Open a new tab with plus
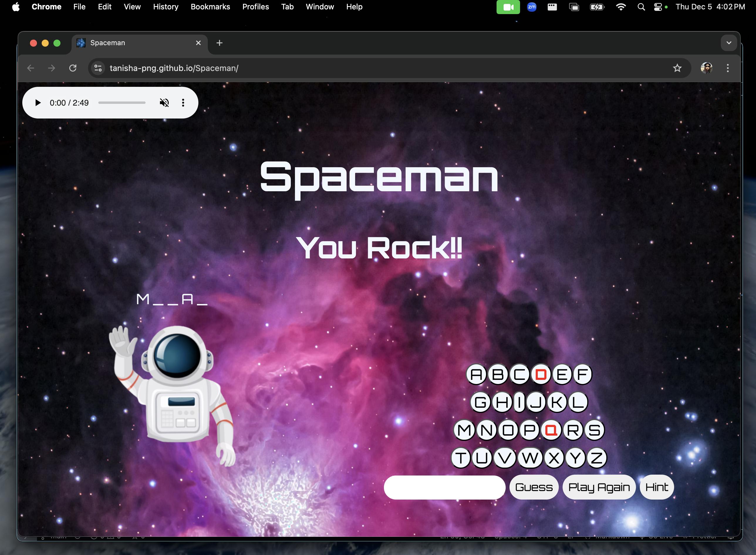The image size is (756, 555). [x=220, y=43]
